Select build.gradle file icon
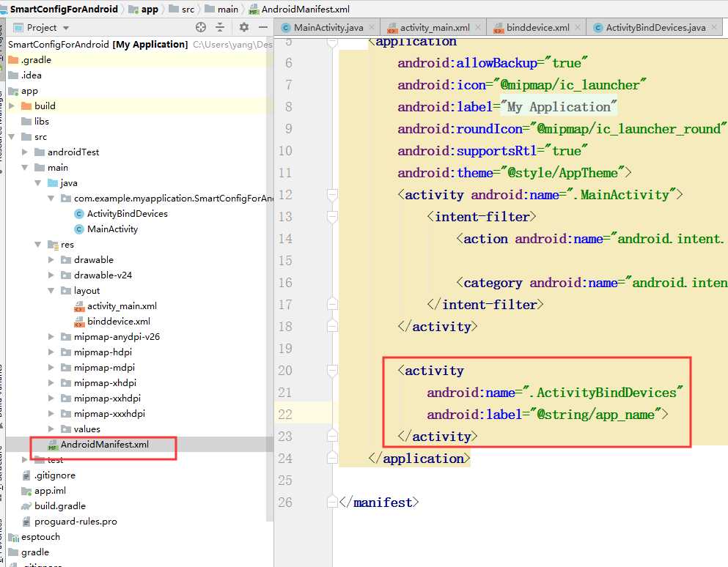The width and height of the screenshot is (728, 567). click(x=26, y=505)
